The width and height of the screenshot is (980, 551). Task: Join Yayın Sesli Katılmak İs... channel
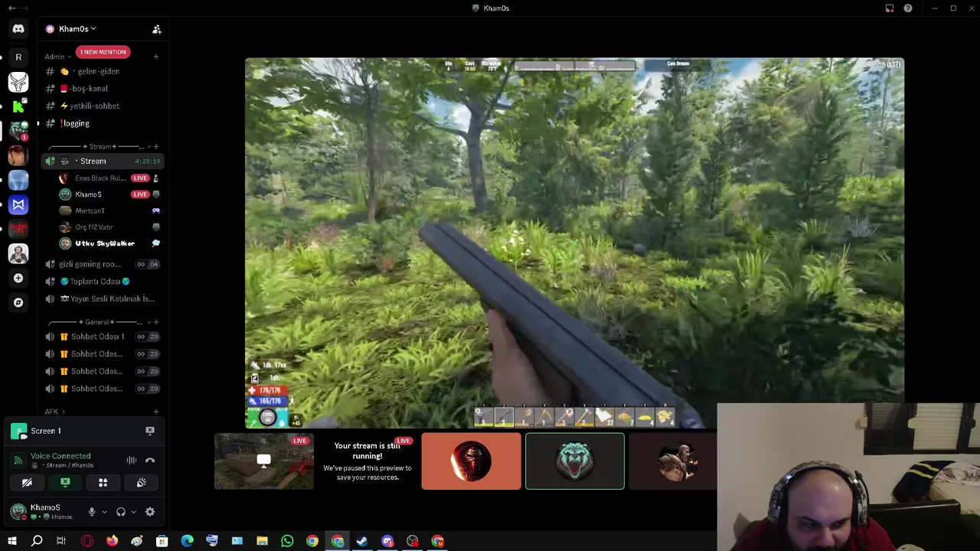(103, 298)
